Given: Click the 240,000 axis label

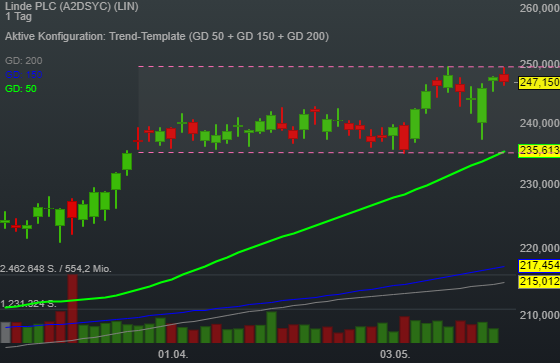Looking at the screenshot, I should pos(540,123).
